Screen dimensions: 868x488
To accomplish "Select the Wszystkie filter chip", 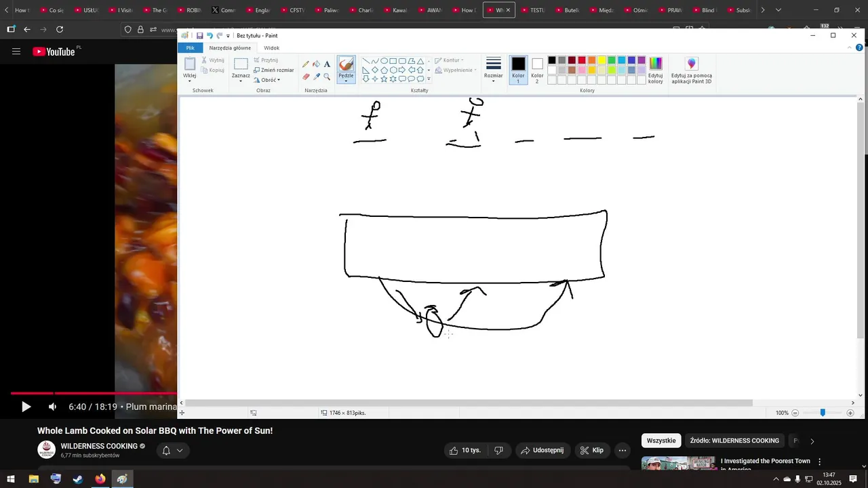I will (661, 441).
